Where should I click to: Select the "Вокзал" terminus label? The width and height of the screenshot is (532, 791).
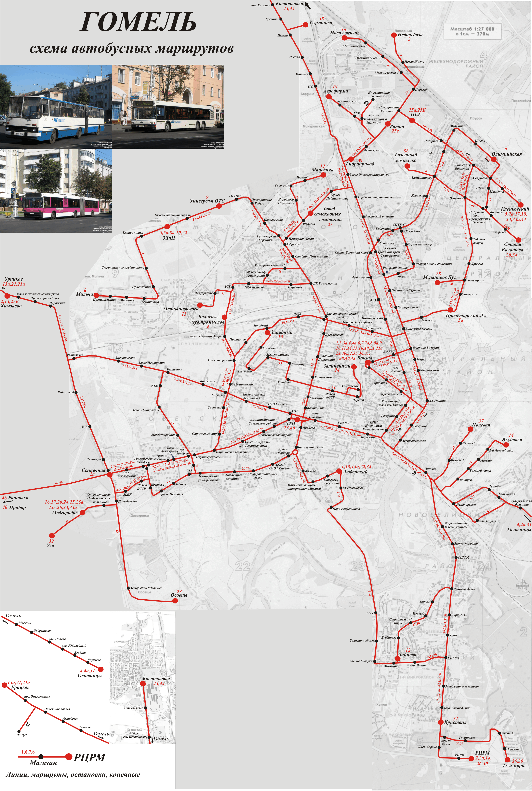(364, 358)
